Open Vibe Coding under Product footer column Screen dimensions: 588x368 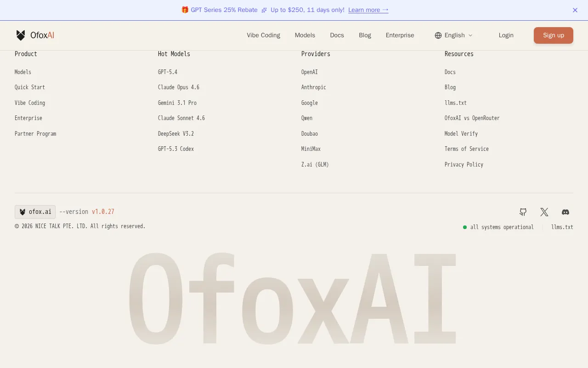pos(30,103)
